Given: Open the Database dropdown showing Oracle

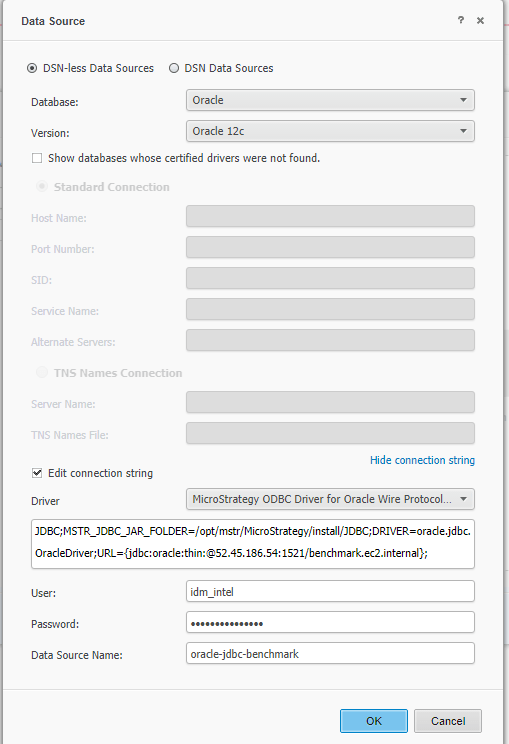Looking at the screenshot, I should [x=330, y=100].
